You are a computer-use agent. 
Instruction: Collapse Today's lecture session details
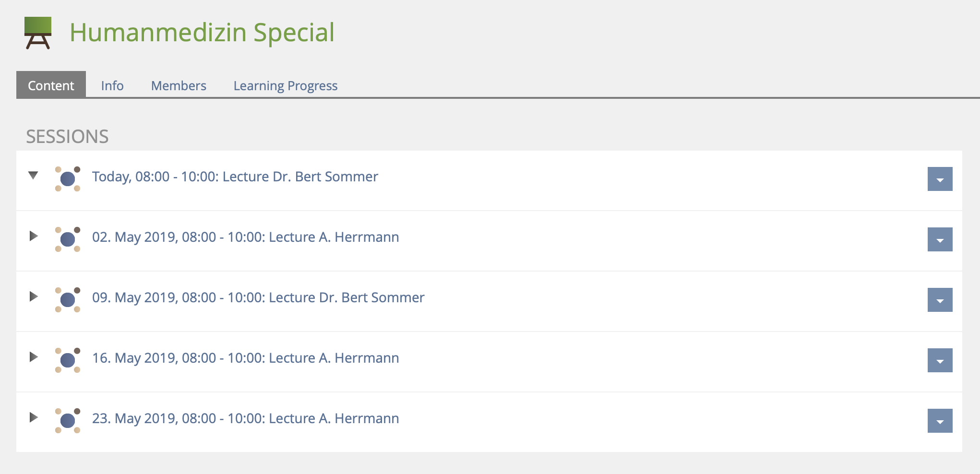pyautogui.click(x=33, y=176)
